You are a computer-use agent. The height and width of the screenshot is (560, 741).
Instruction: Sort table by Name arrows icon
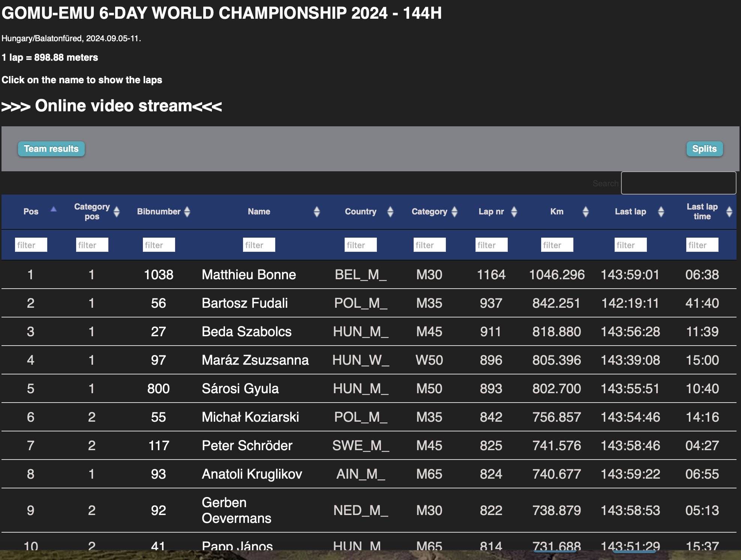click(317, 212)
